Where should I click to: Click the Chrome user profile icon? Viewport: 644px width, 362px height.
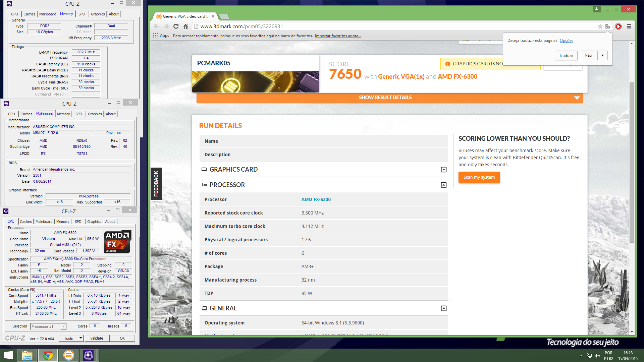597,9
